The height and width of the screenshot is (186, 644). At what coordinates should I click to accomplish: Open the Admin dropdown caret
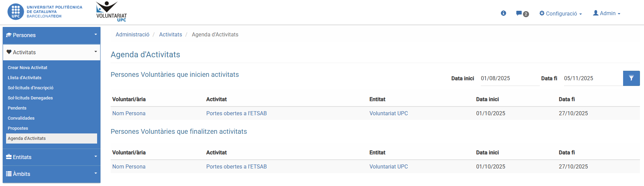619,14
